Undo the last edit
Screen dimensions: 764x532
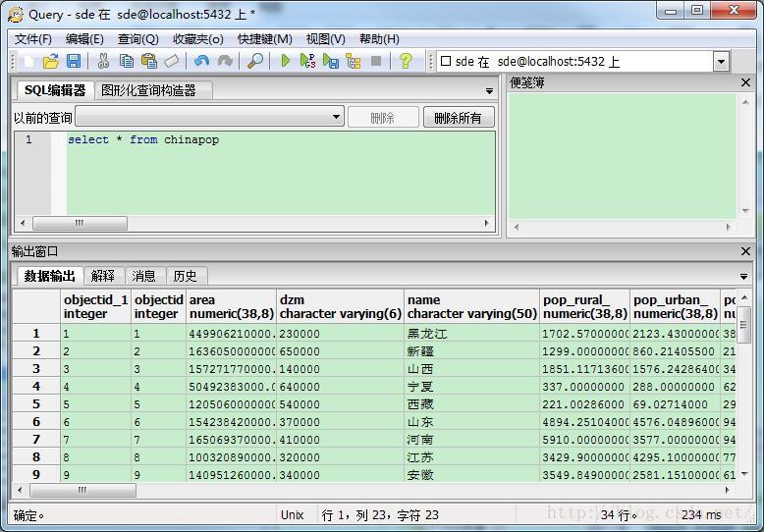point(201,62)
